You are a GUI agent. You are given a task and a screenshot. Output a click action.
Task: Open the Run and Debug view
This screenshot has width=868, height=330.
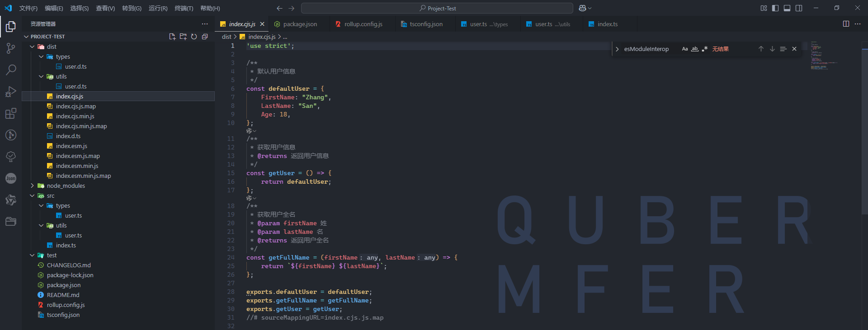tap(11, 92)
